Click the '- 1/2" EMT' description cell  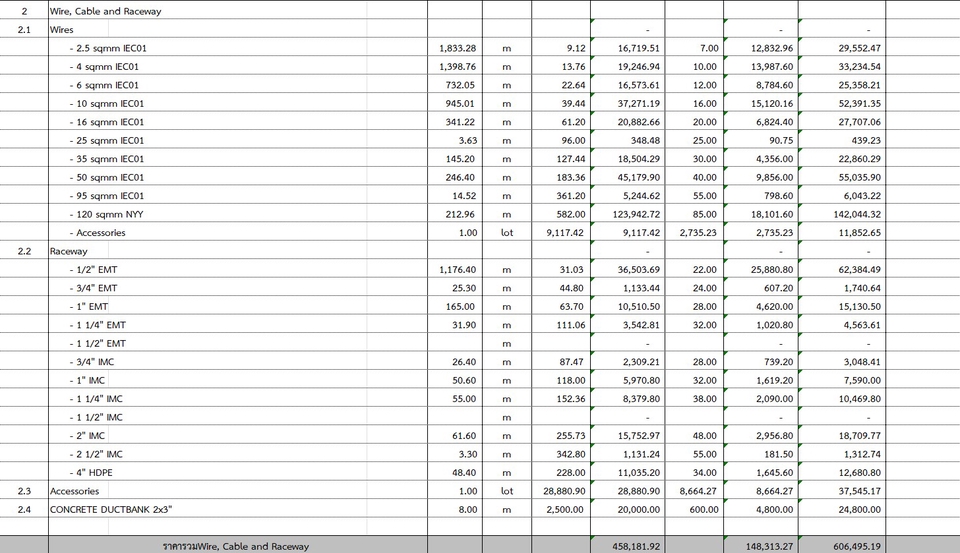pyautogui.click(x=93, y=270)
